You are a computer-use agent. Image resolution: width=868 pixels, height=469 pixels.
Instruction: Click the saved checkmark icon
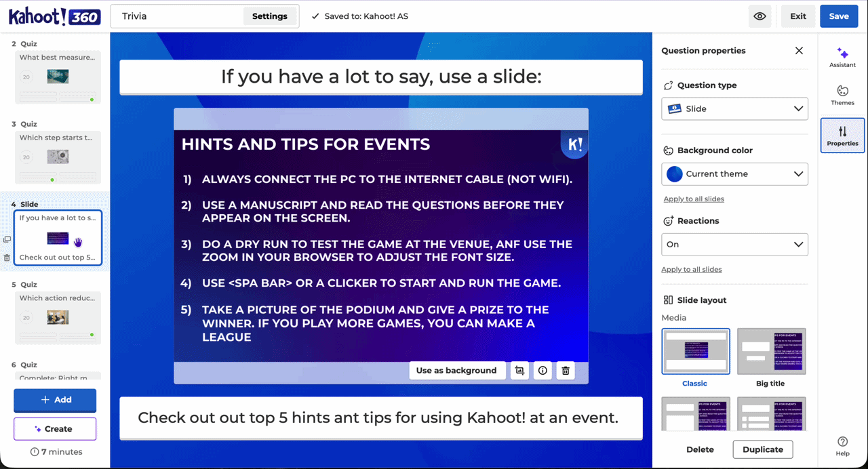point(315,16)
